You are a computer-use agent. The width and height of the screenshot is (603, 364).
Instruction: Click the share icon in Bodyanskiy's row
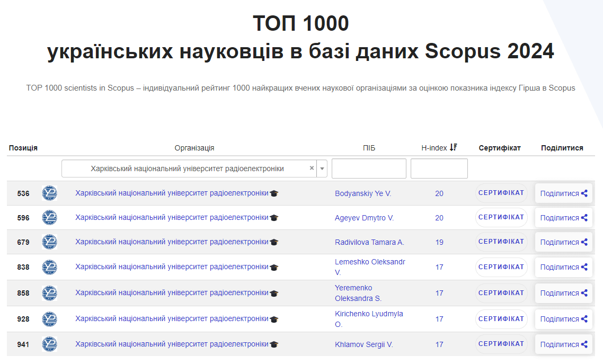coord(584,193)
